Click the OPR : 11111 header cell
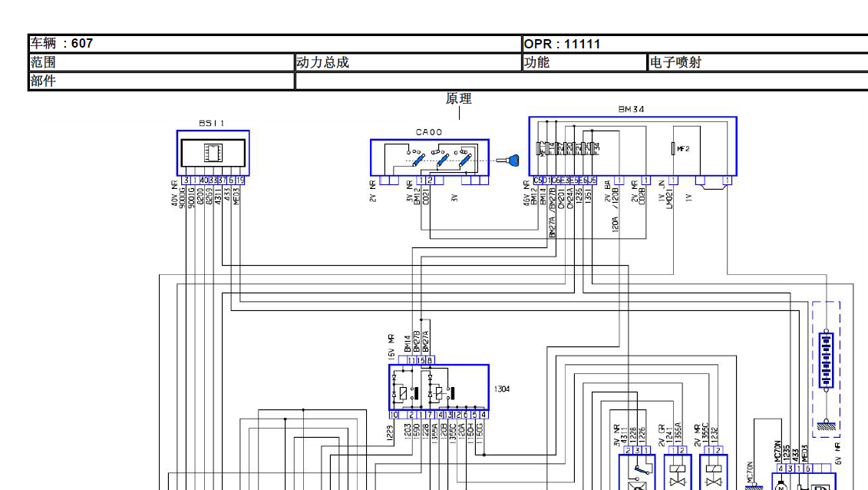Image resolution: width=868 pixels, height=490 pixels. pos(695,44)
